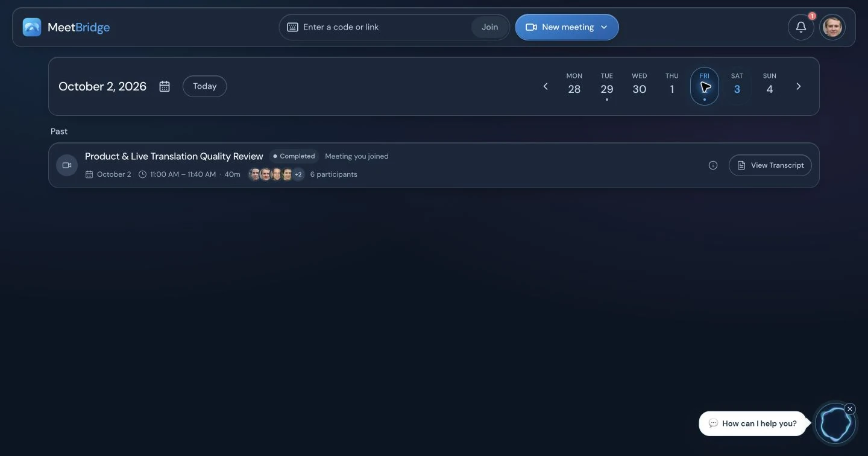Click the meeting video icon on review row

coord(67,165)
